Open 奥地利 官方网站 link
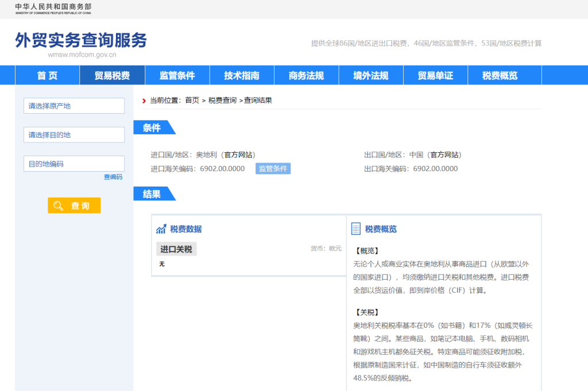Viewport: 588px width, 391px height. click(239, 155)
